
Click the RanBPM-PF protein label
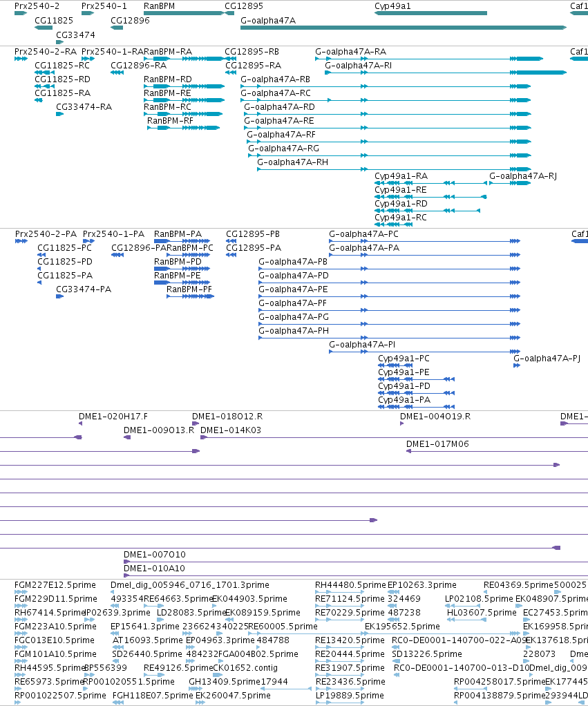coord(189,289)
